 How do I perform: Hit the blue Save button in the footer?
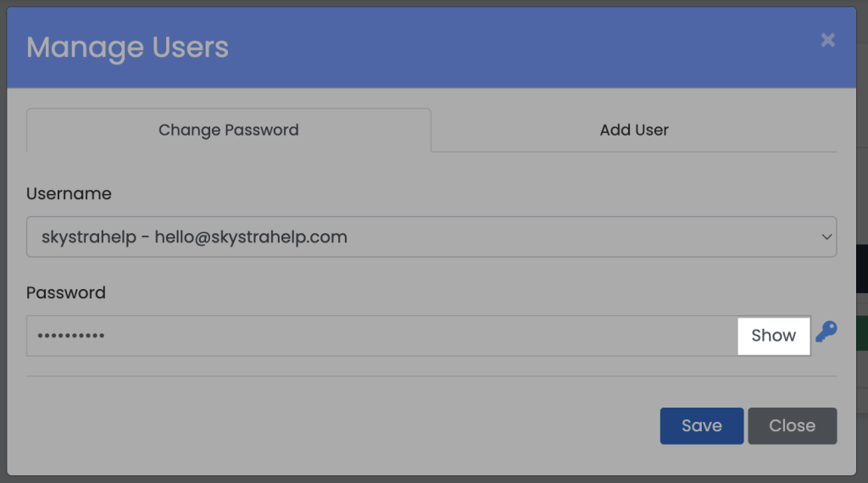[x=701, y=425]
